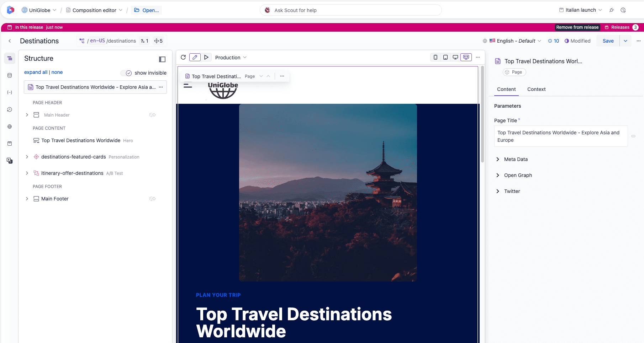Switch to the Content tab

tap(506, 89)
